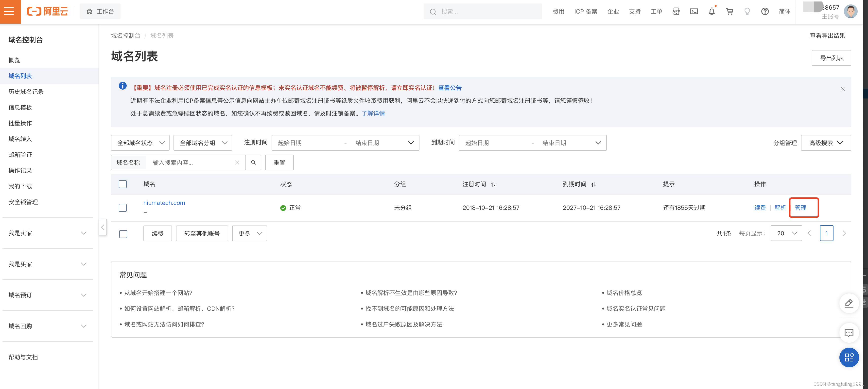Image resolution: width=868 pixels, height=389 pixels.
Task: Open the API developer tools icon
Action: point(676,11)
